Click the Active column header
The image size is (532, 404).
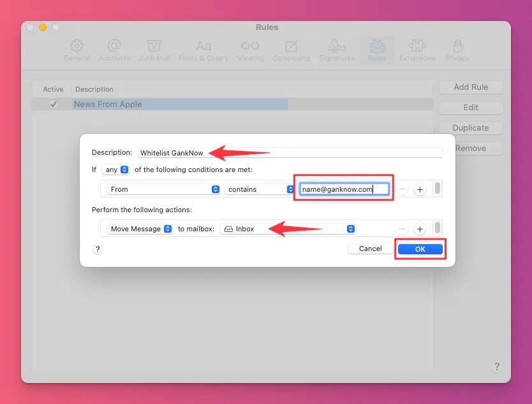tap(53, 89)
